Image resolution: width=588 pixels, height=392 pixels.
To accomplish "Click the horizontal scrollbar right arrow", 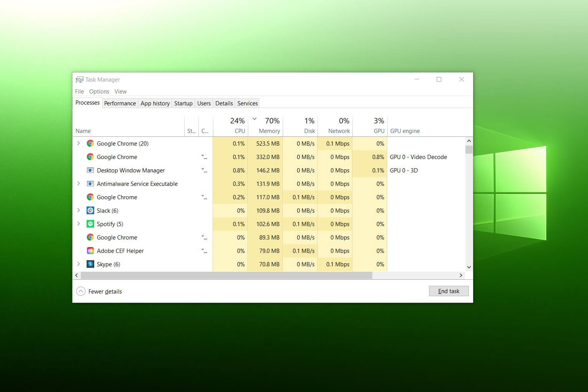I will click(461, 275).
